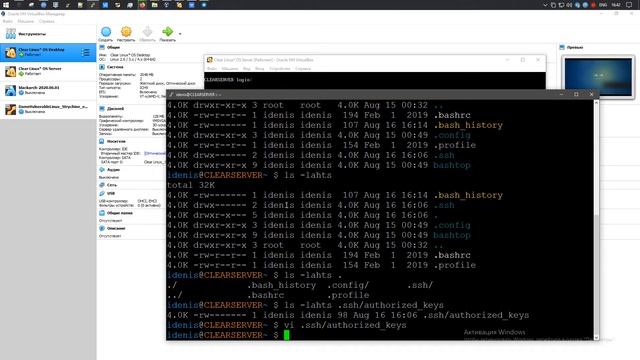This screenshot has height=360, width=640.
Task: Select the Clear Linux OS Server VM
Action: (48, 71)
